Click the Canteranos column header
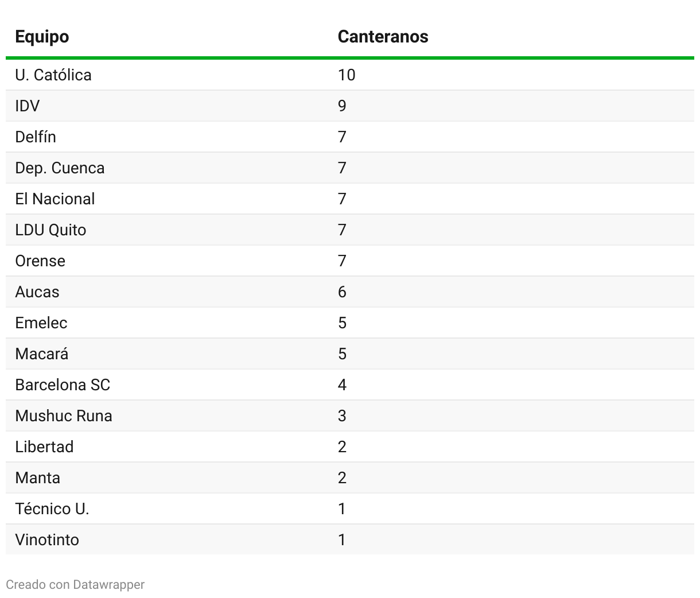 383,37
